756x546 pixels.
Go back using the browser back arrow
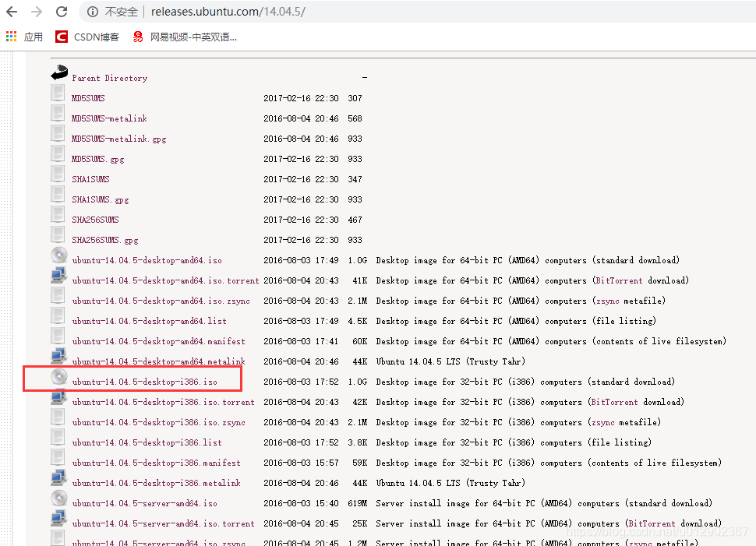click(x=12, y=12)
